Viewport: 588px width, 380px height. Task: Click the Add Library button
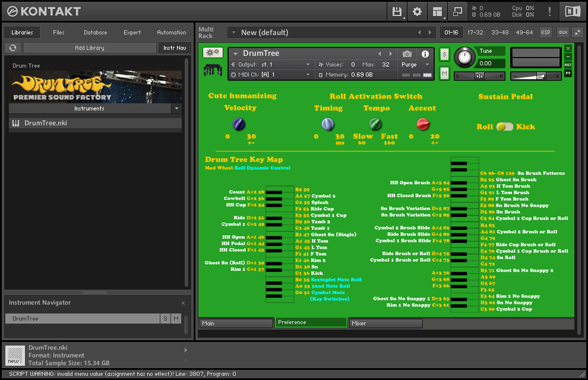point(90,48)
